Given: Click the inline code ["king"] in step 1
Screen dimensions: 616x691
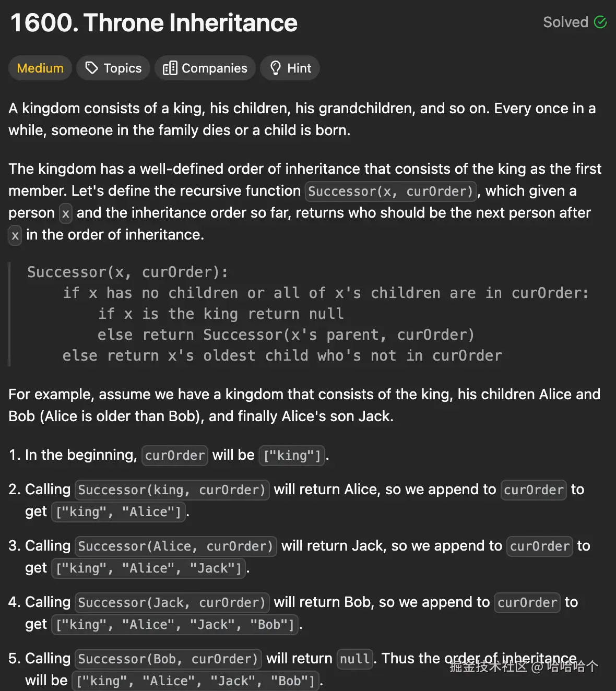Looking at the screenshot, I should [x=292, y=456].
